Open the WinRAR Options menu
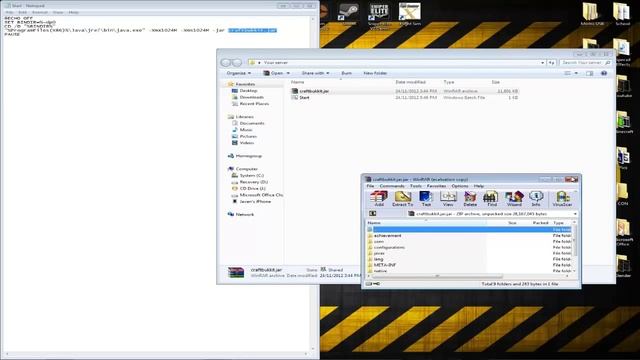Screen dimensions: 640x360 pos(460,186)
